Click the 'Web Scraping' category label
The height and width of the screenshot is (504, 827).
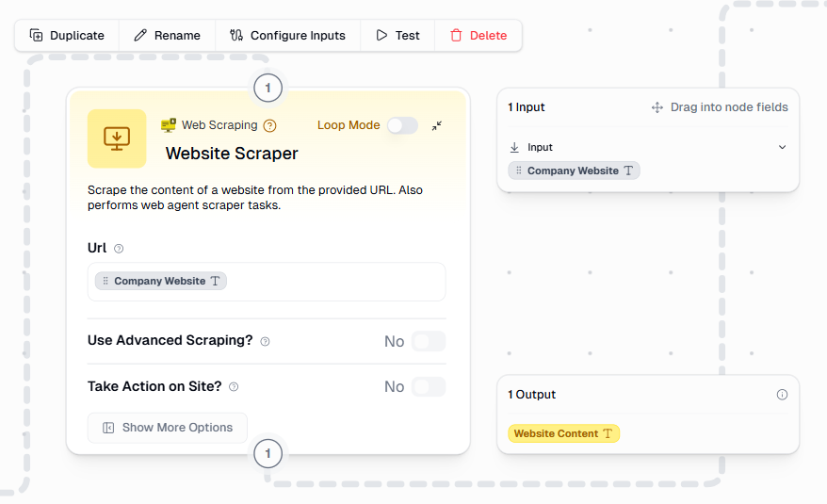pos(219,125)
